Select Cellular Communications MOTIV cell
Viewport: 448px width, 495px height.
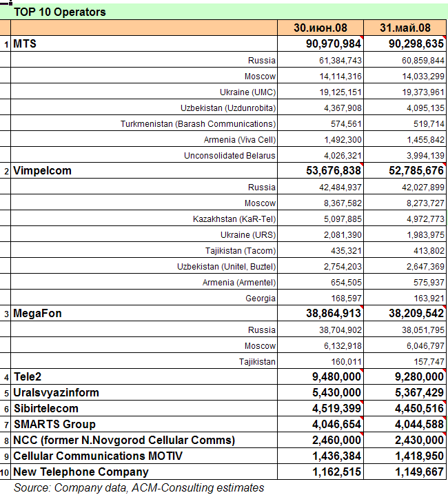[x=144, y=456]
